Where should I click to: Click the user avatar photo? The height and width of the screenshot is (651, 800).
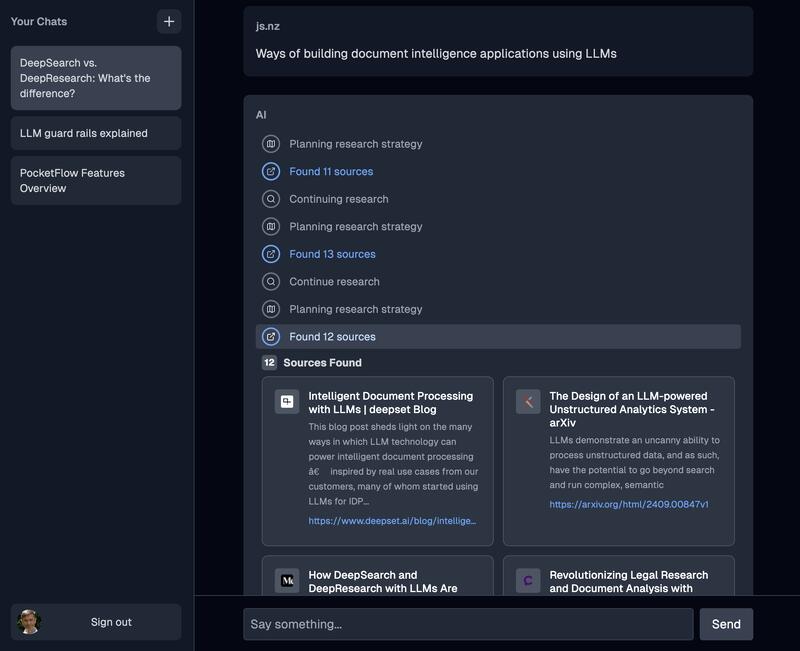(x=29, y=622)
